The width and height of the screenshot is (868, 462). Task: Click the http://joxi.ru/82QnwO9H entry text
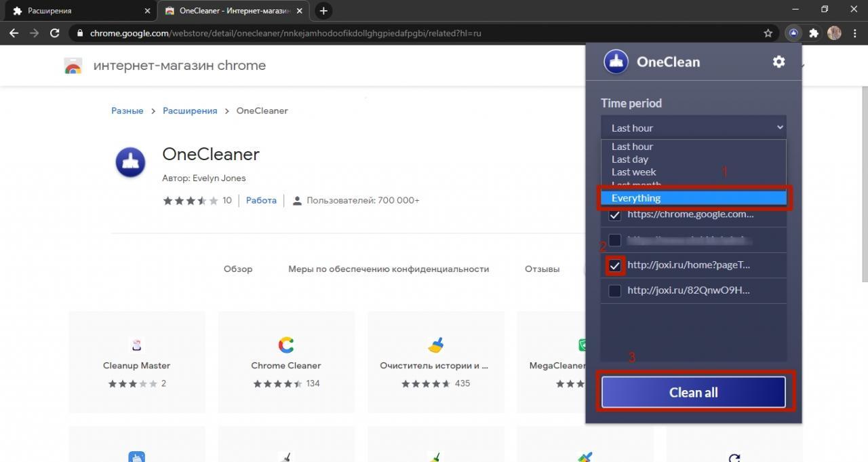[688, 290]
